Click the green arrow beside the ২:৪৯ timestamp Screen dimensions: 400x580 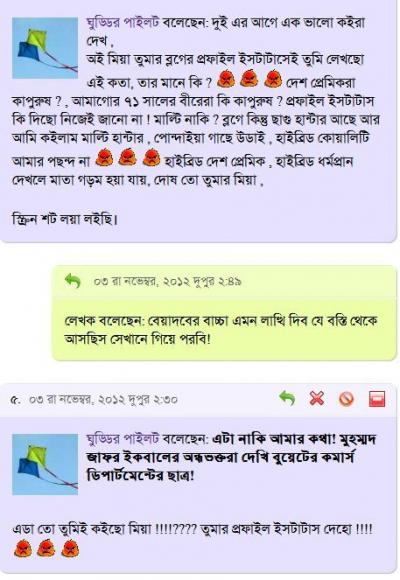(73, 281)
